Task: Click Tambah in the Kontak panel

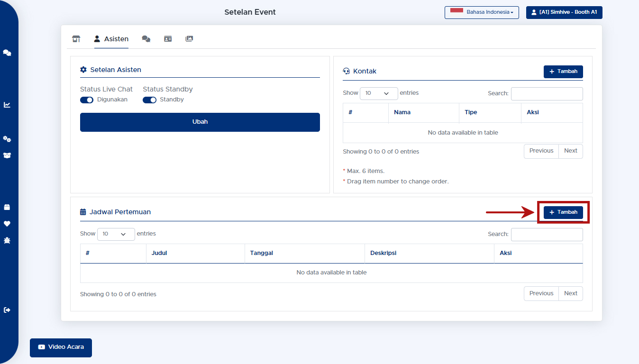Action: point(563,72)
